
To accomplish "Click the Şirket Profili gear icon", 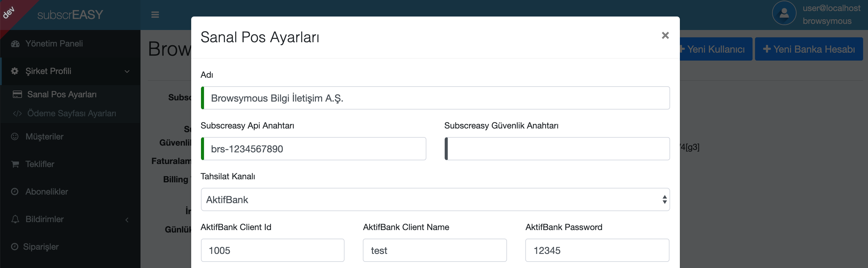I will pos(15,71).
